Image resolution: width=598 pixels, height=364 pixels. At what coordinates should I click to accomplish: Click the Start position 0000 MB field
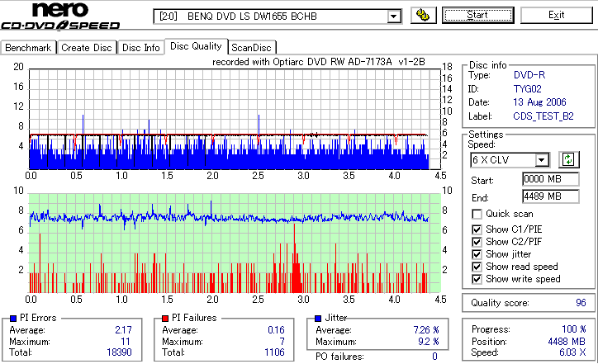pyautogui.click(x=550, y=179)
